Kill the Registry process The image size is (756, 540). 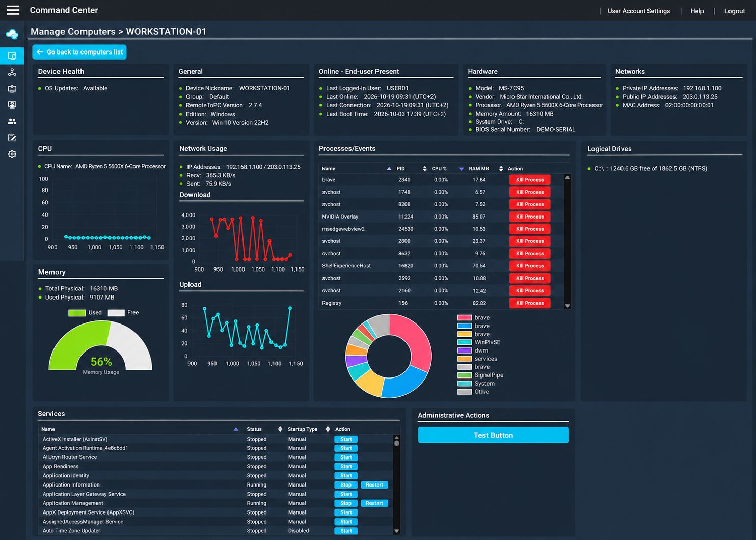(x=530, y=303)
